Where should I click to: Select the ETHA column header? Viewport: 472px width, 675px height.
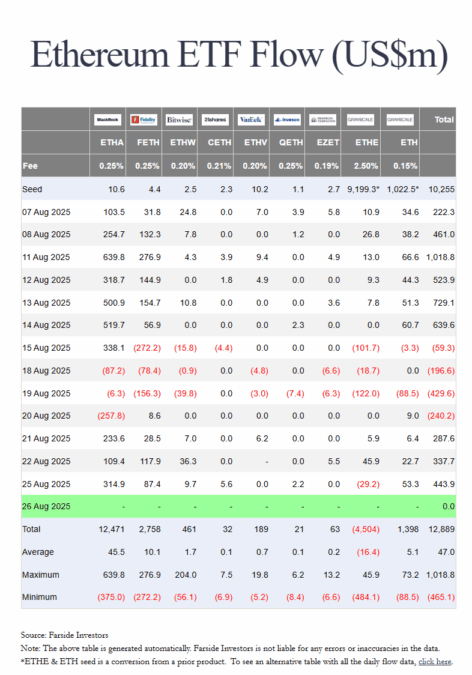[112, 142]
